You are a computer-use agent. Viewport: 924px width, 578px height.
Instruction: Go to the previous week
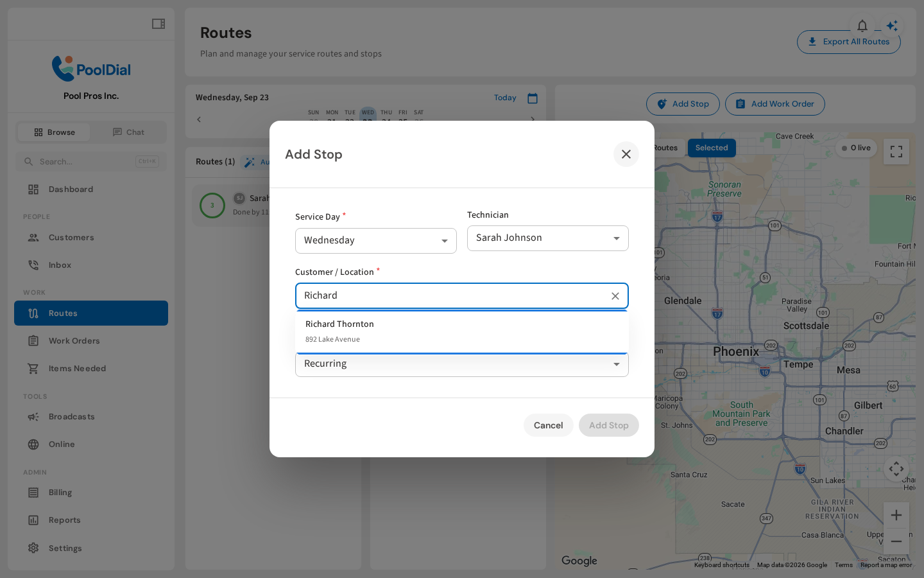[x=199, y=119]
